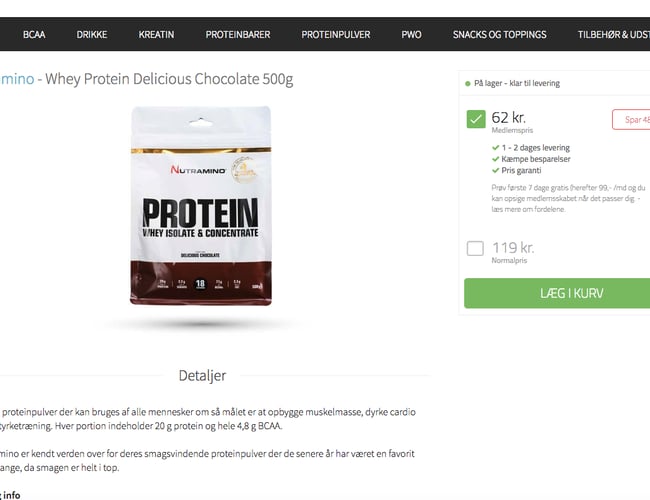Open the DRIKKE menu category
Viewport: 650px width, 500px height.
click(x=92, y=34)
